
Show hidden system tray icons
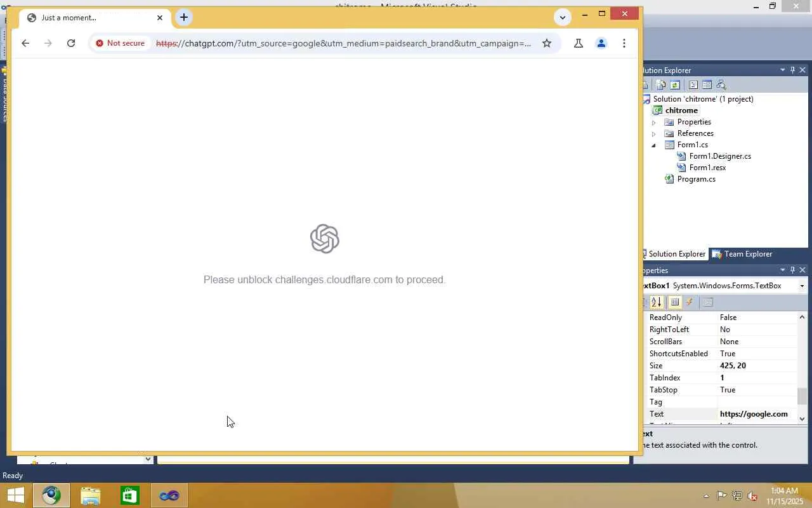[706, 496]
